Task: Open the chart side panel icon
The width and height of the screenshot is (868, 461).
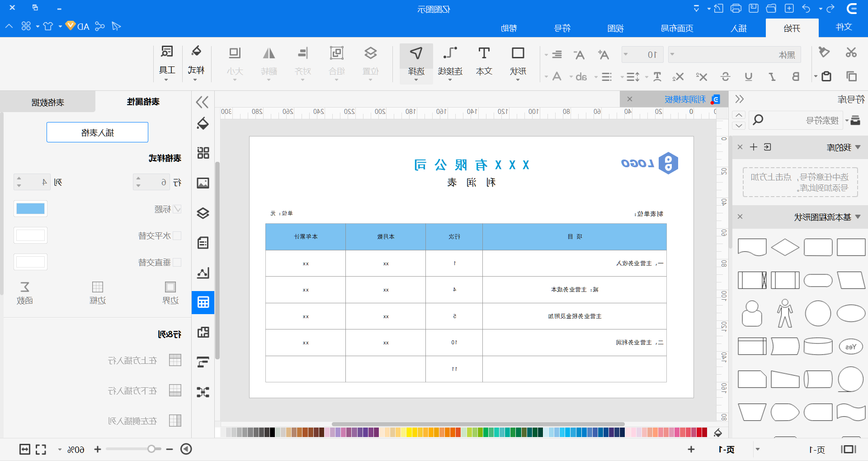Action: [203, 273]
